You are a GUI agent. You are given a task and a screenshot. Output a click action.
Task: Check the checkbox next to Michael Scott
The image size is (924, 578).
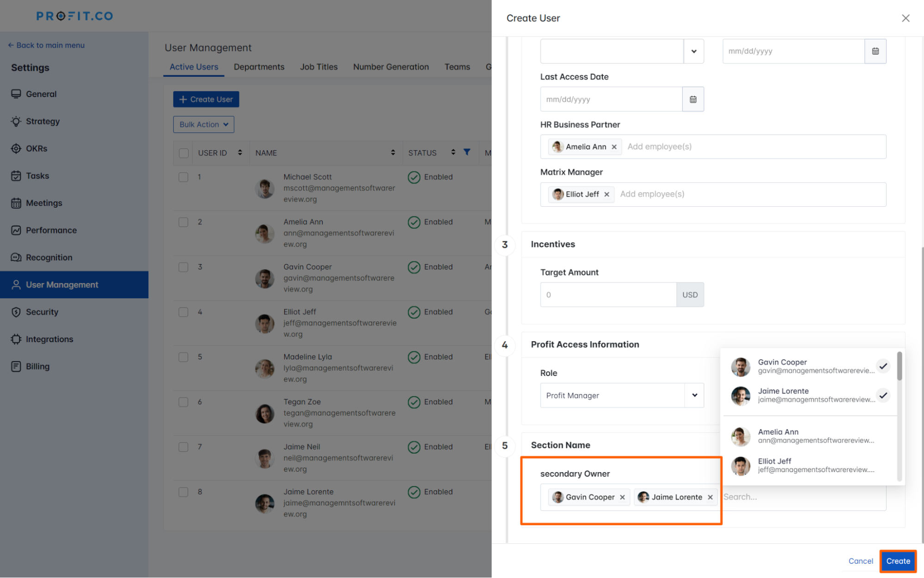pyautogui.click(x=183, y=177)
